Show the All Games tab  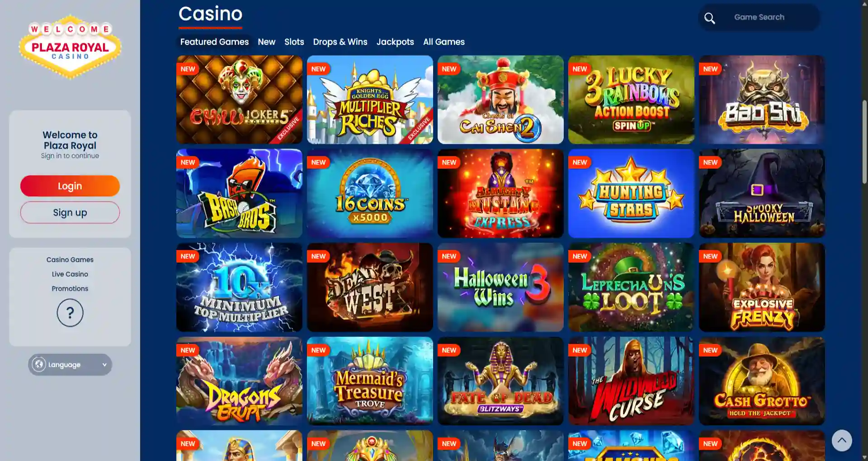[x=444, y=42]
